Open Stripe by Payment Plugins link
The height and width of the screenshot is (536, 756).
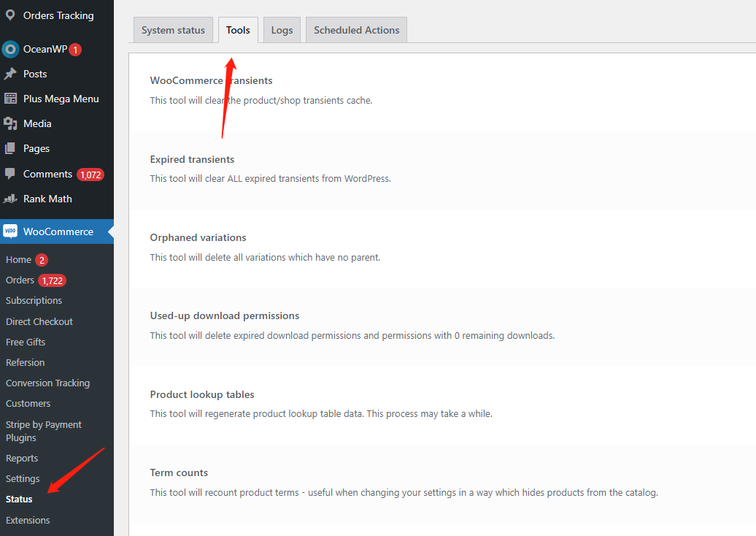[43, 432]
